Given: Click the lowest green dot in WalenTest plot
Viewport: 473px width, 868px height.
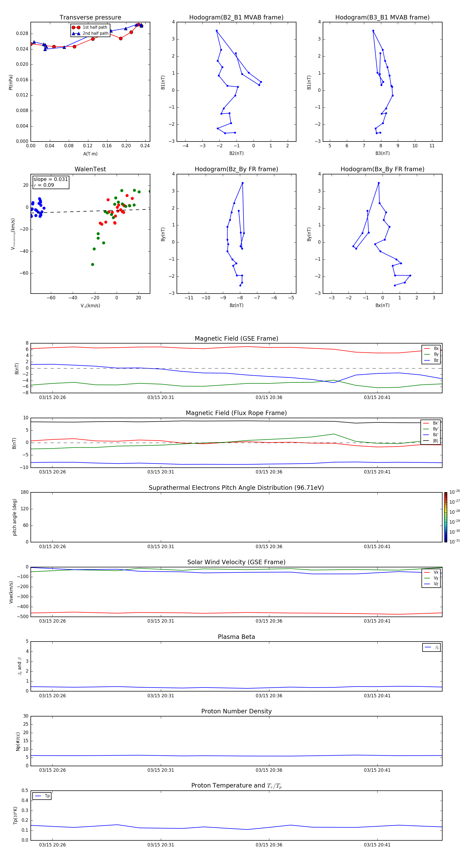Looking at the screenshot, I should pos(92,265).
